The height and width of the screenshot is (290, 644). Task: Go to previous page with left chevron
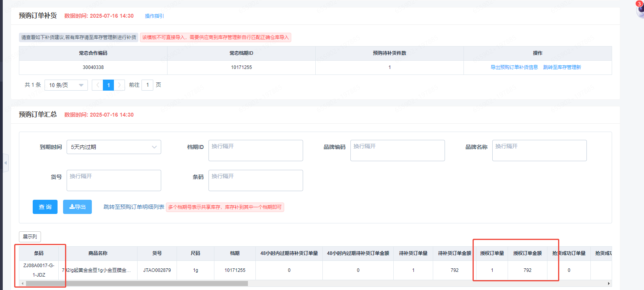(x=97, y=85)
